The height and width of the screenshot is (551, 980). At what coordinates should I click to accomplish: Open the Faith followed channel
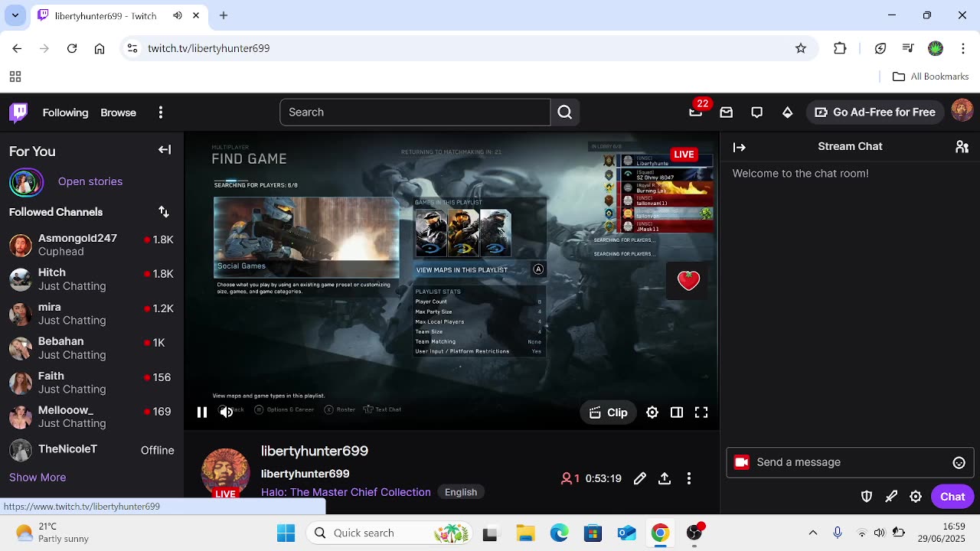[92, 383]
